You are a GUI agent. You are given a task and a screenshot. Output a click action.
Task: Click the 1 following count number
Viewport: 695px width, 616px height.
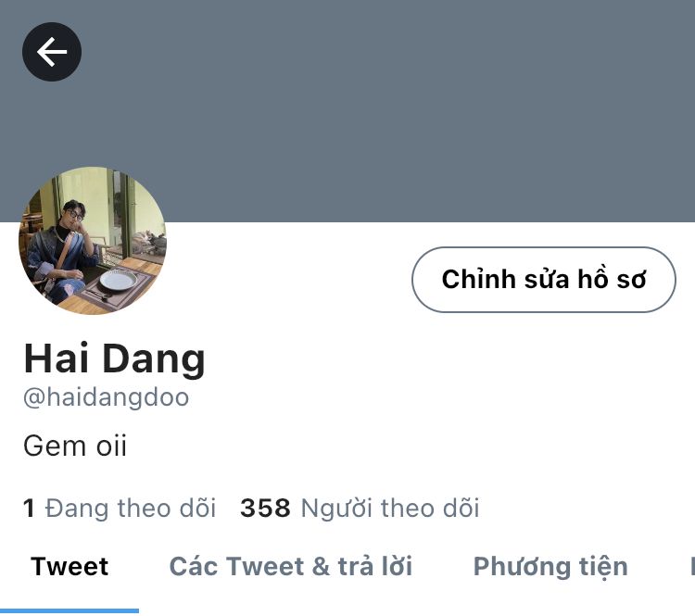pyautogui.click(x=29, y=509)
